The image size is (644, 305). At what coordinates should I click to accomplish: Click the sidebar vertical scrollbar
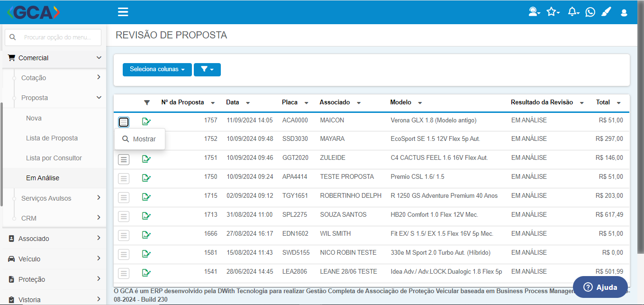[1, 154]
